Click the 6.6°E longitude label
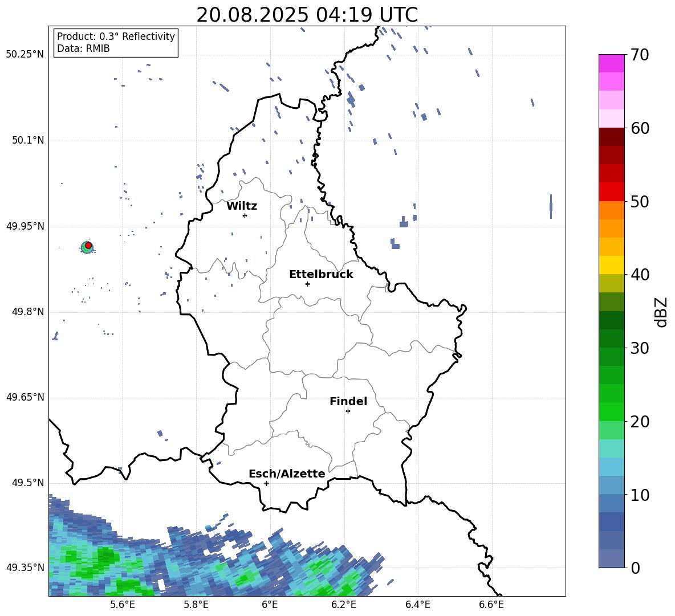This screenshot has height=616, width=675. [x=491, y=605]
